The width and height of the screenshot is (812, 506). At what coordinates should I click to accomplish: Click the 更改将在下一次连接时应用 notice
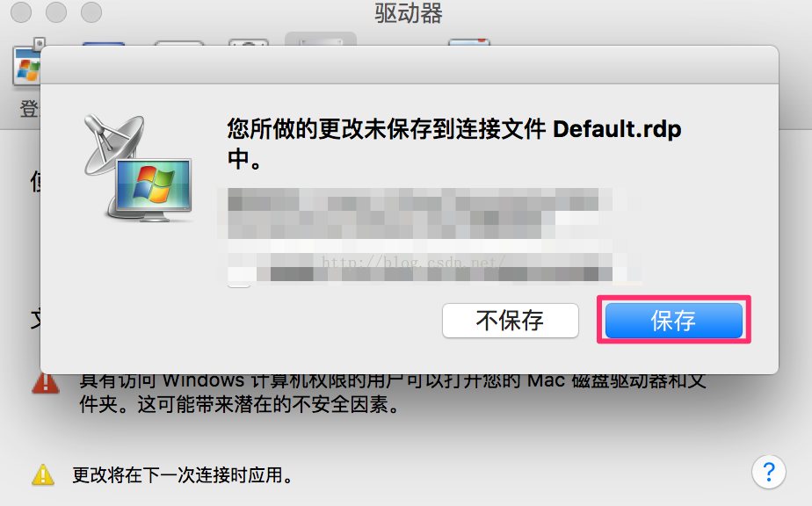182,474
